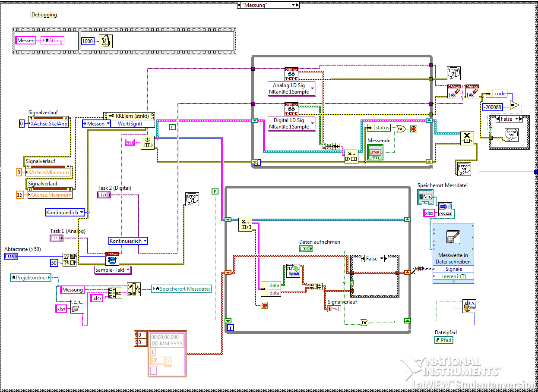Click the Signalverlauf waveform chart terminal
538x392 pixels.
[334, 308]
